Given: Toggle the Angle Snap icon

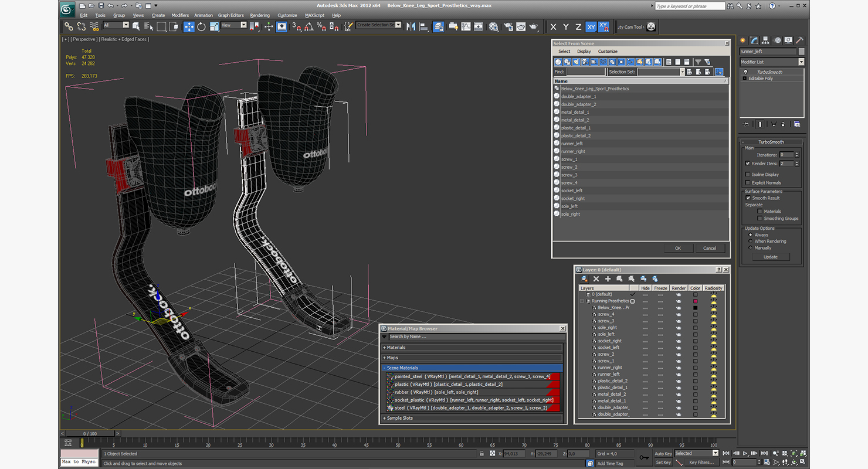Looking at the screenshot, I should (x=309, y=26).
